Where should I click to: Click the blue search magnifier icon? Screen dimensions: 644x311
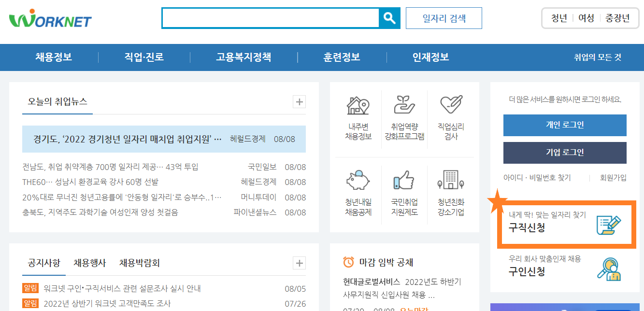point(389,18)
